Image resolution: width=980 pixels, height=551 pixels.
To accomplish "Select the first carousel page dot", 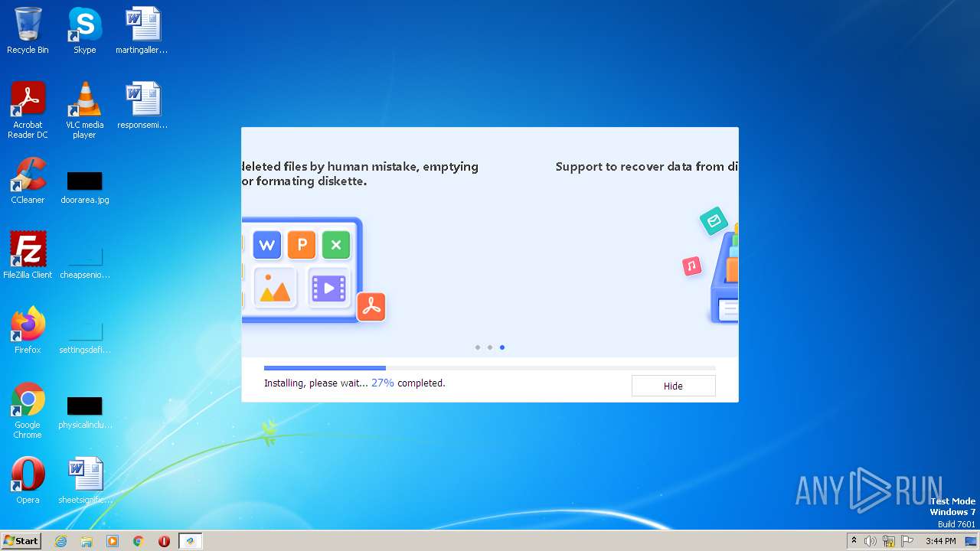I will (478, 347).
